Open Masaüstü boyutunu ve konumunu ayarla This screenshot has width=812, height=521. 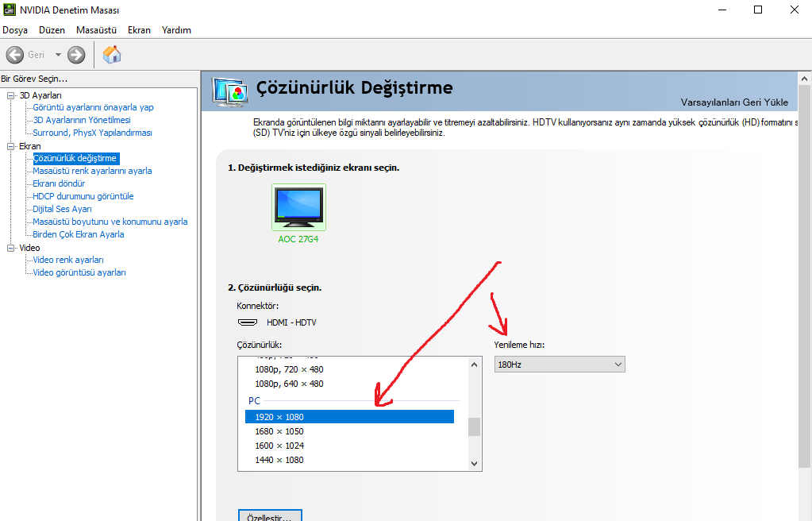[110, 222]
